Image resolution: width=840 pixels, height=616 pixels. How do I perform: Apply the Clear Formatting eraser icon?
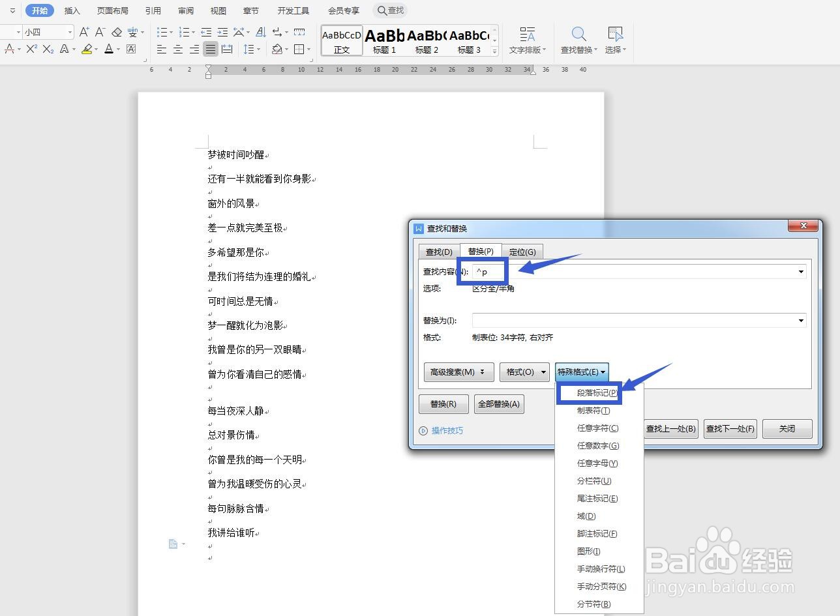coord(116,31)
